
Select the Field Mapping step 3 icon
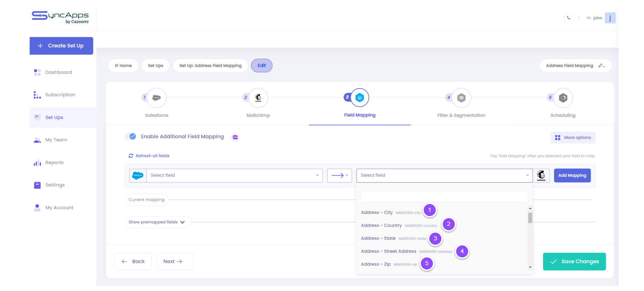point(360,98)
